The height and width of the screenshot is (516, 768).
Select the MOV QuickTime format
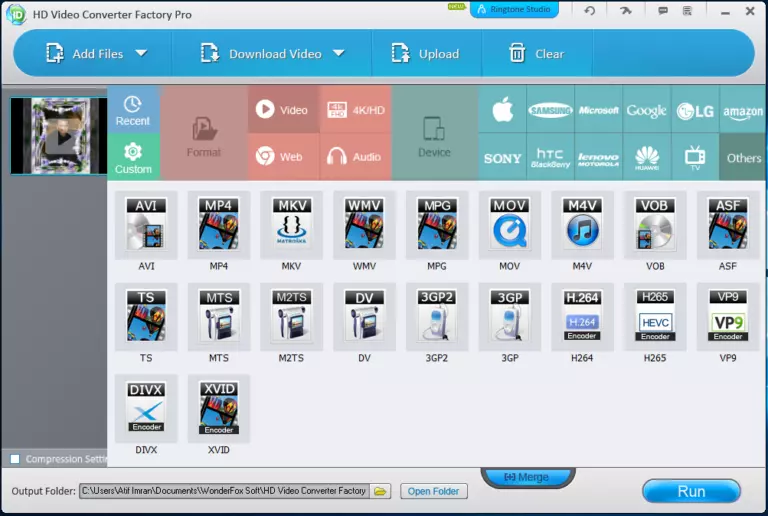(x=509, y=225)
